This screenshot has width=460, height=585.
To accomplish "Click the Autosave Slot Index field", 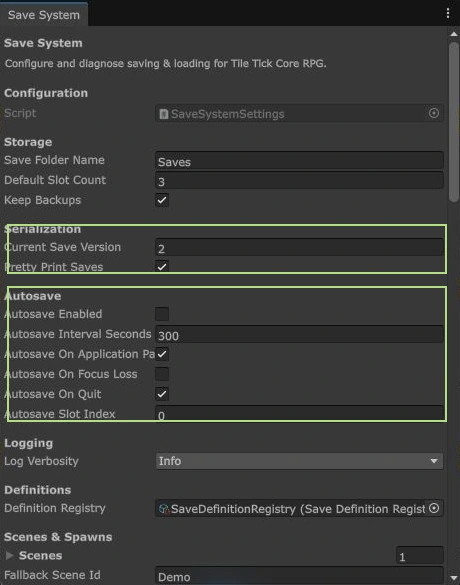I will 299,414.
